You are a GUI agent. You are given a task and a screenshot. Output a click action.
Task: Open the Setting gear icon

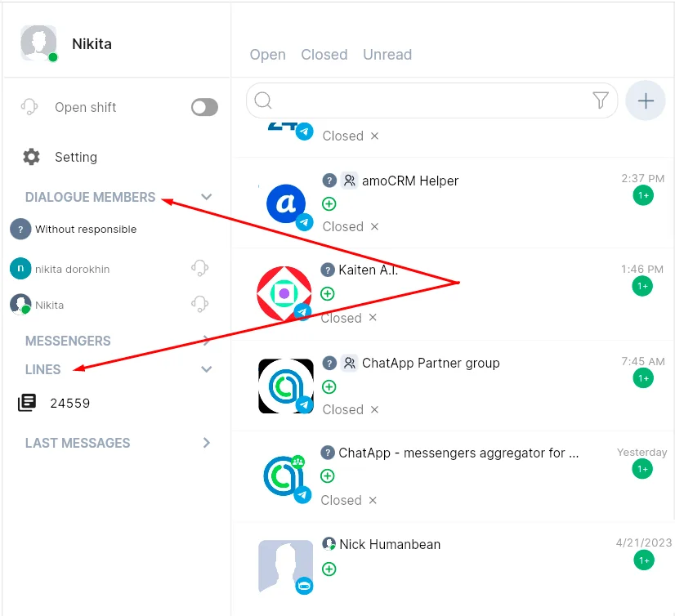tap(31, 157)
